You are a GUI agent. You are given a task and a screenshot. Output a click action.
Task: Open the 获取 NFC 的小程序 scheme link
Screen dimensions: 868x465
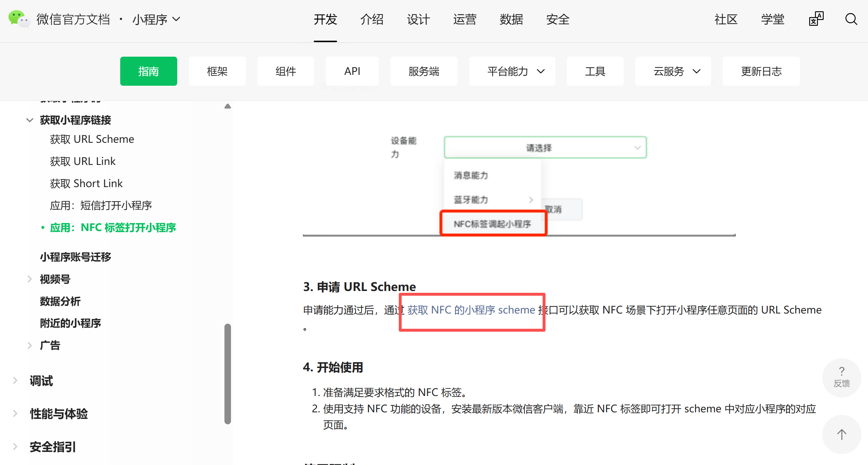tap(471, 310)
